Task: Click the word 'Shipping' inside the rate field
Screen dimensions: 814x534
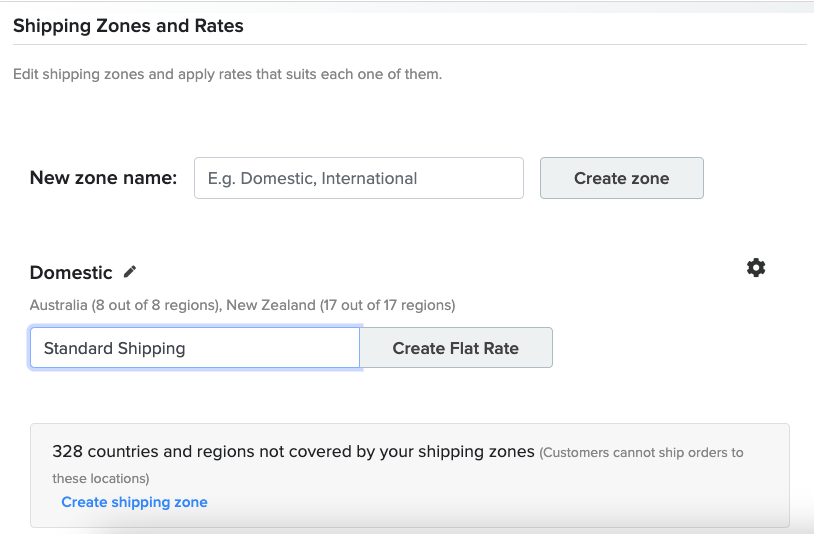Action: tap(151, 348)
